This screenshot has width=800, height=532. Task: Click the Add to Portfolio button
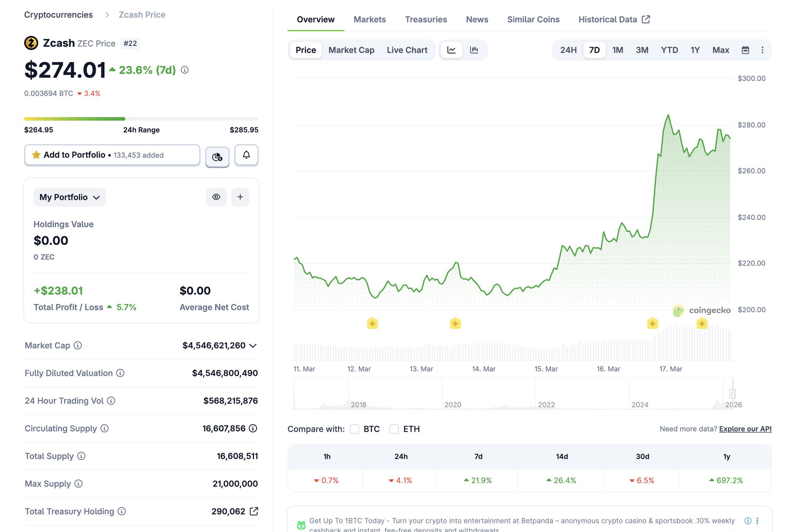coord(112,155)
